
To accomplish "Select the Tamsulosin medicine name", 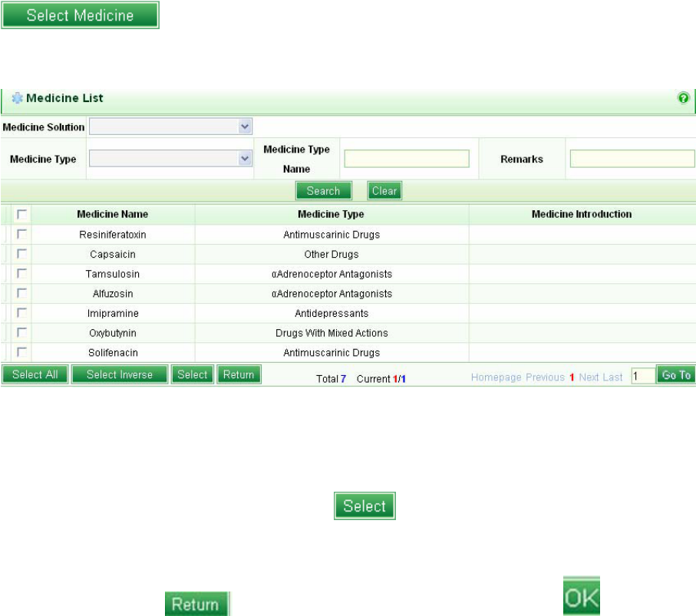I will point(113,274).
